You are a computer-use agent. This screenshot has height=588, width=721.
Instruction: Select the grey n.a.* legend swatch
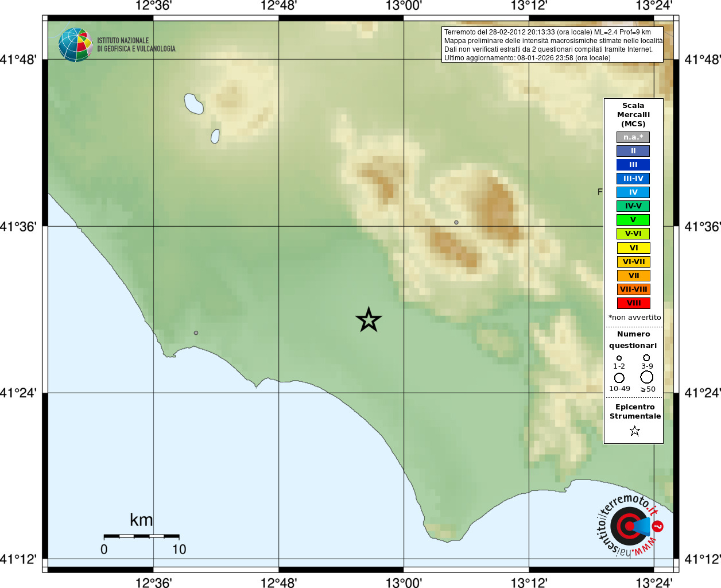(x=633, y=137)
